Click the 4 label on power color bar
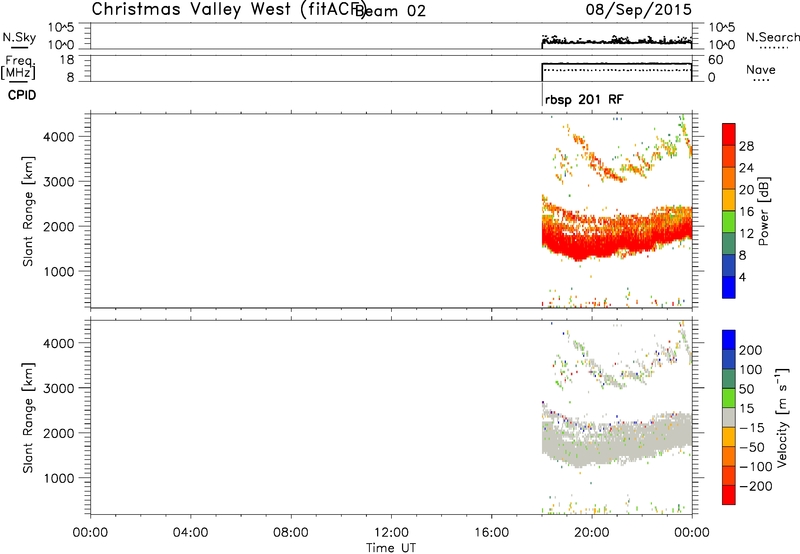800x554 pixels. (742, 277)
